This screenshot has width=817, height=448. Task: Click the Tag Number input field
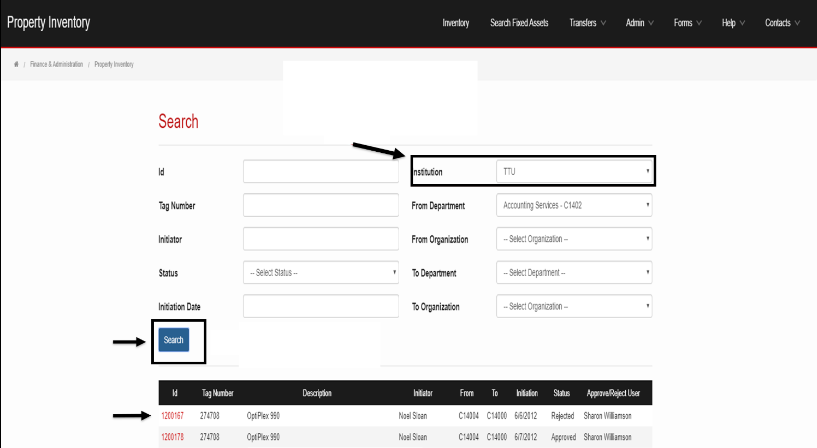pyautogui.click(x=320, y=205)
